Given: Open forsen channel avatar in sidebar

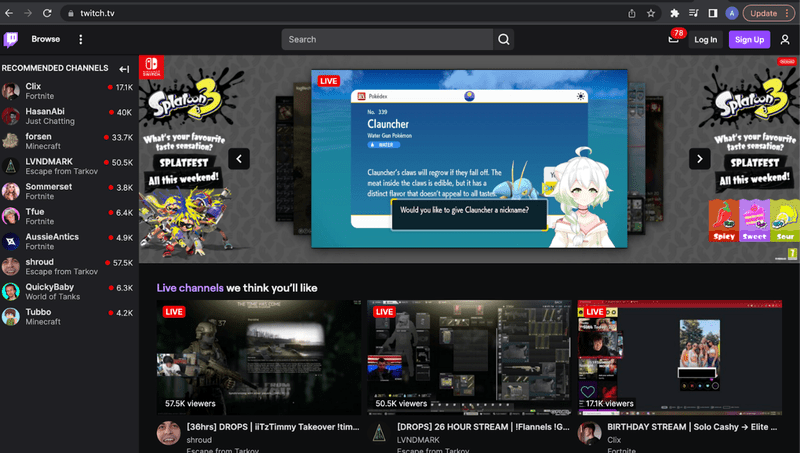Looking at the screenshot, I should click(x=11, y=141).
